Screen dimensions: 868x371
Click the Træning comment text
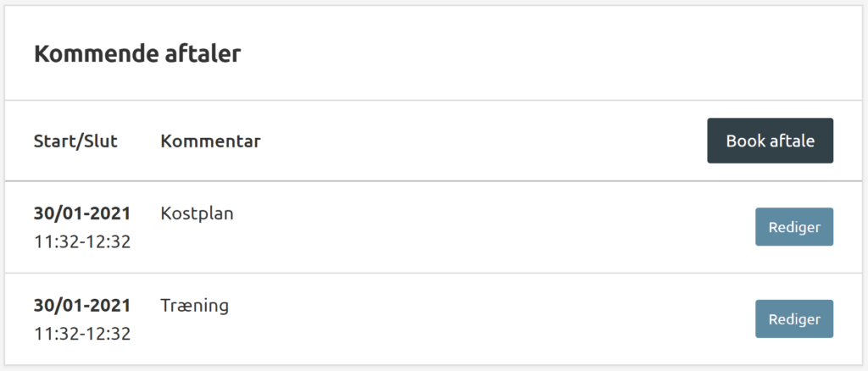194,305
